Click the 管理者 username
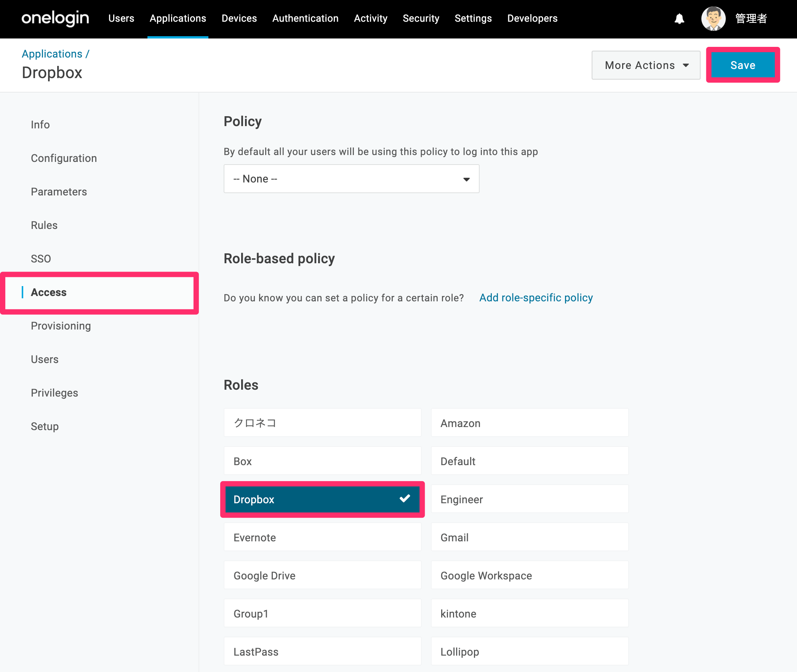This screenshot has width=797, height=672. tap(751, 19)
